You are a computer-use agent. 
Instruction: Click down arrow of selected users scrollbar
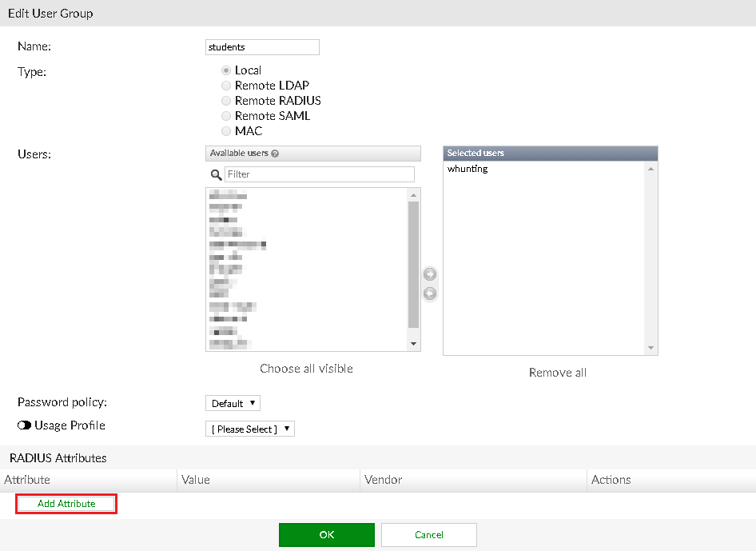651,348
